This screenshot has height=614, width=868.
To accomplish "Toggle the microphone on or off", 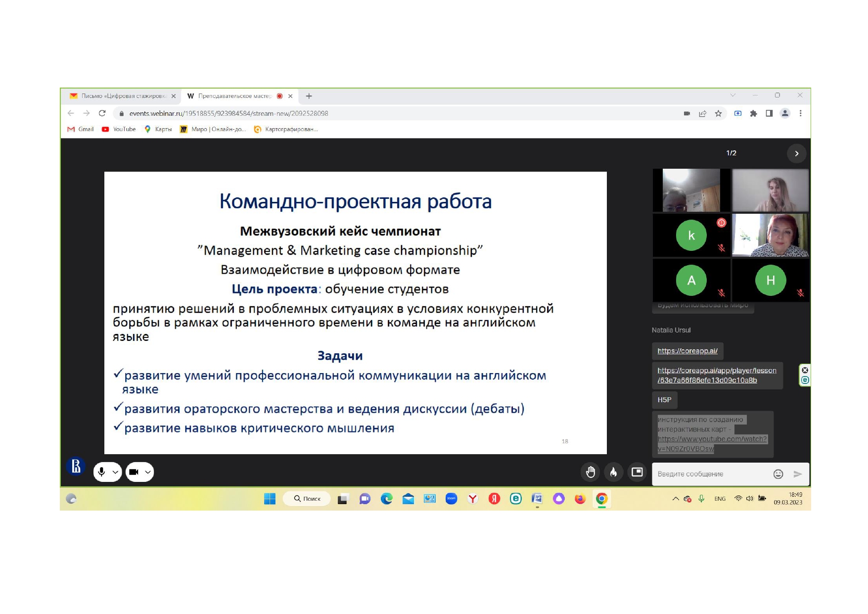I will point(102,472).
